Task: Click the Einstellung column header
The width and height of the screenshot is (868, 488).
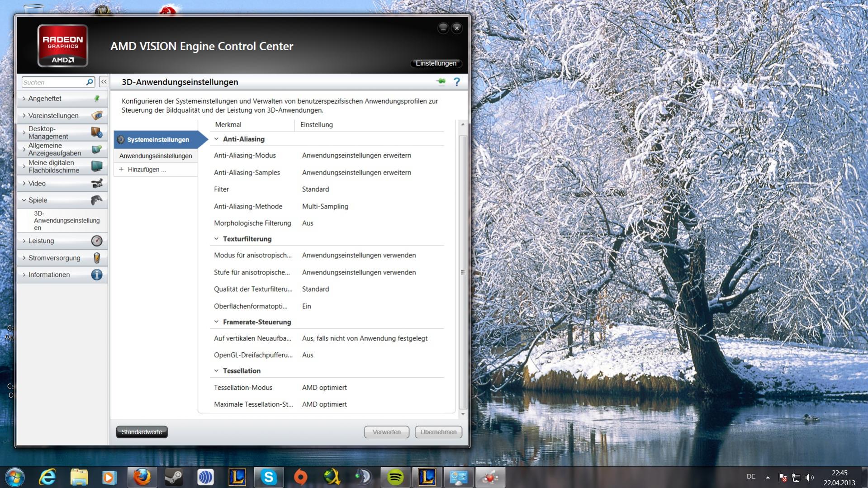Action: click(316, 125)
